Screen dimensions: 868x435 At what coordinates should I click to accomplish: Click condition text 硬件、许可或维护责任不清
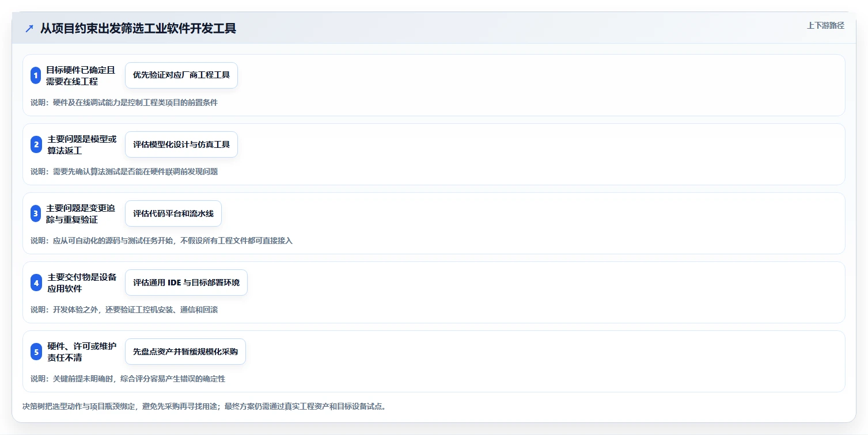[82, 352]
